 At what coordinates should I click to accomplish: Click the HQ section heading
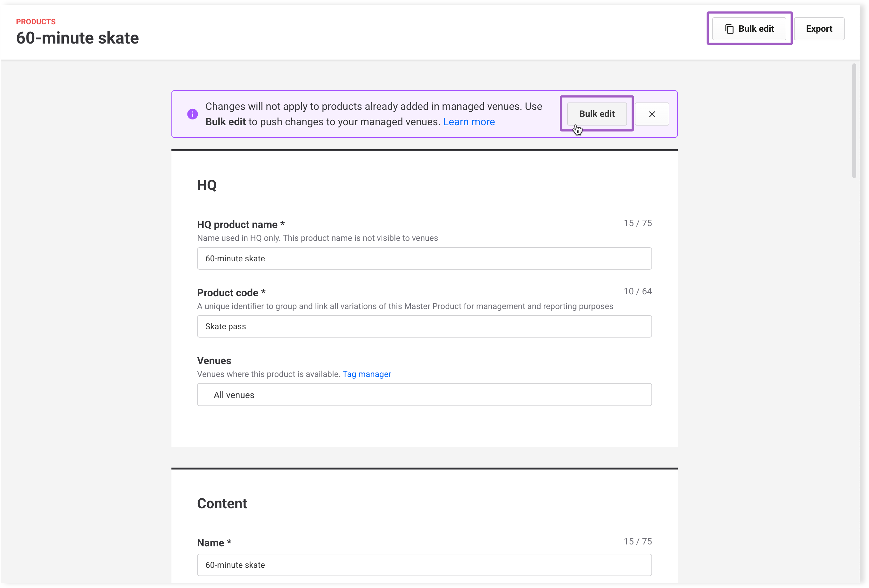206,185
